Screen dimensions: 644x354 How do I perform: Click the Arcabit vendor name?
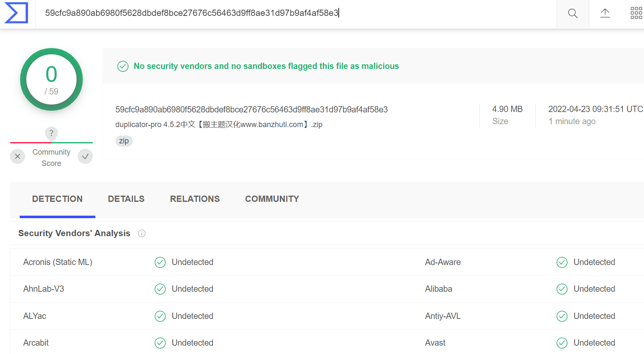click(36, 343)
